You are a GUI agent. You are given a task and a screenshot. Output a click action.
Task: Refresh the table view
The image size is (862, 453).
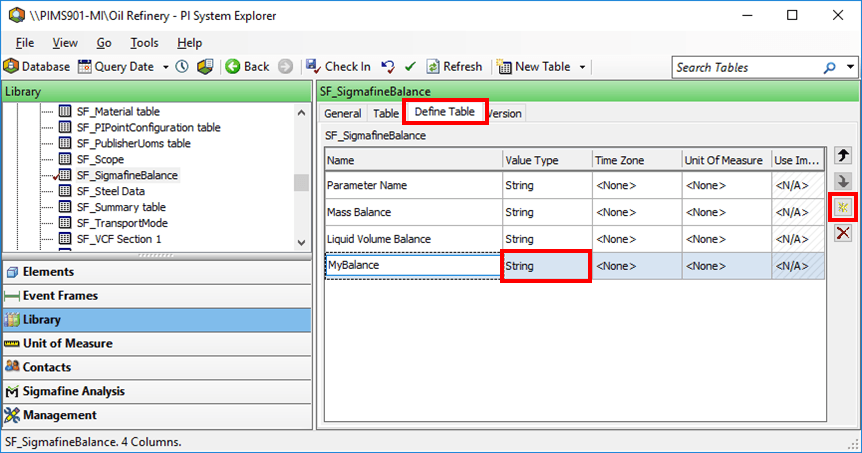click(x=454, y=67)
